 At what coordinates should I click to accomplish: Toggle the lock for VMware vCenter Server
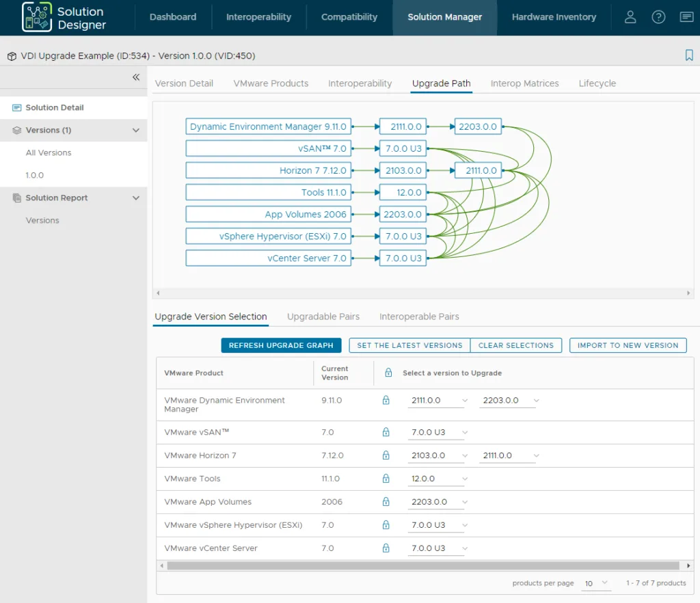(386, 548)
